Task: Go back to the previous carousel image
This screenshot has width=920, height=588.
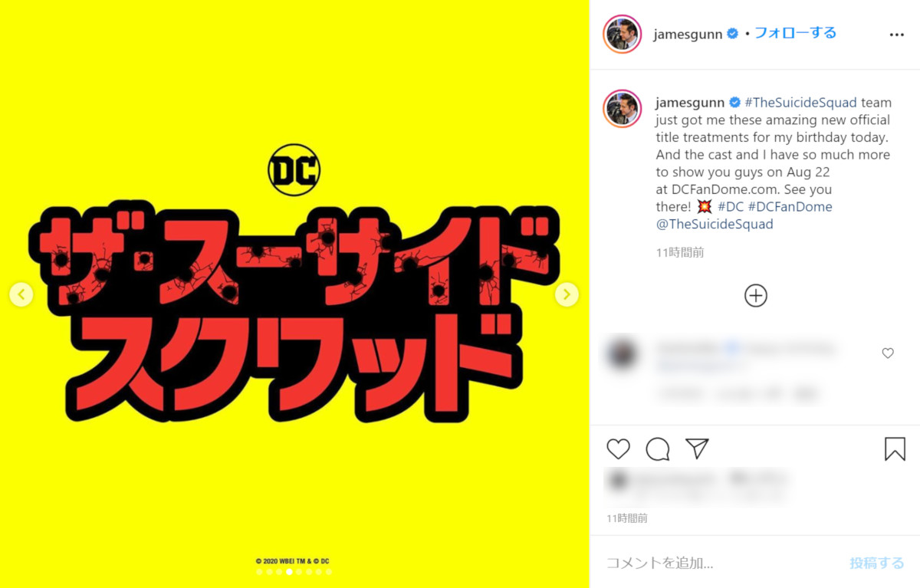Action: [21, 294]
